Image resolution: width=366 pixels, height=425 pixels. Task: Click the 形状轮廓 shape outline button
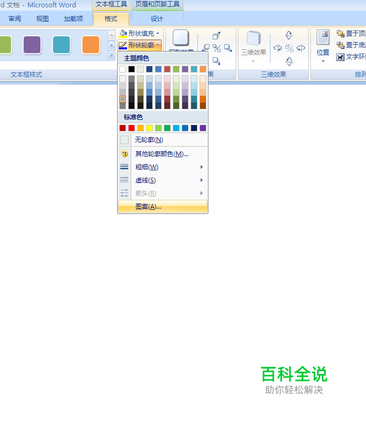[140, 45]
